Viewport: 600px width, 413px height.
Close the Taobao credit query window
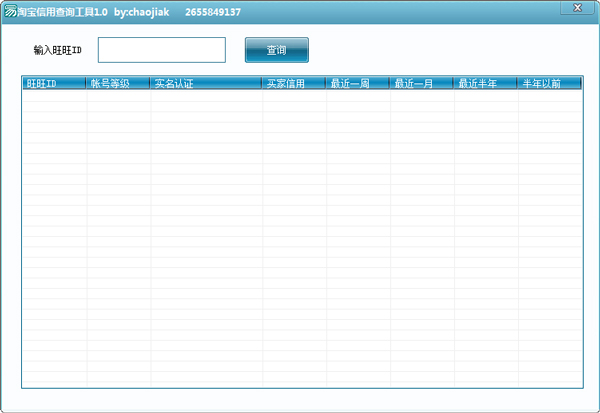coord(578,8)
